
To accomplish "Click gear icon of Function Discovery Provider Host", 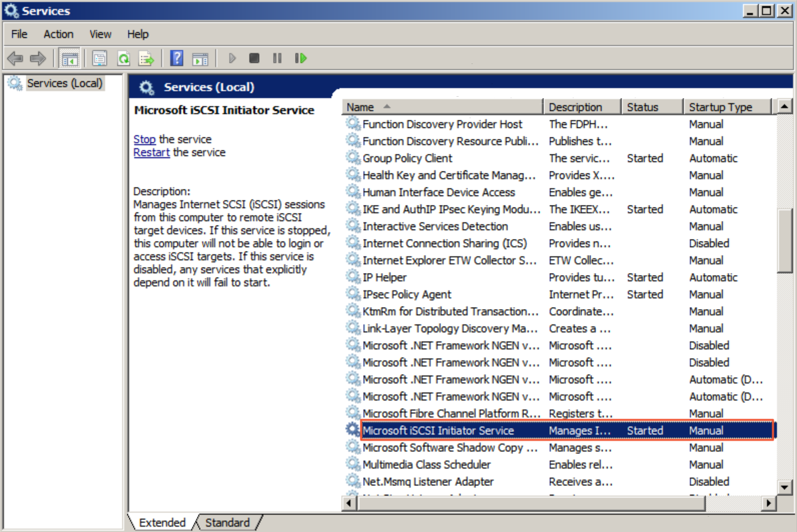I will 352,124.
